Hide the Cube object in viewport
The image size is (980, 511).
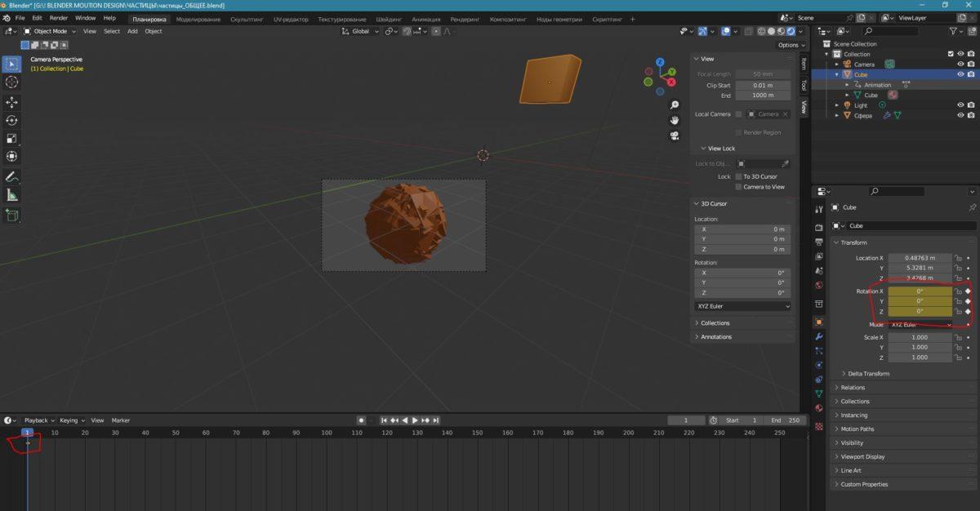[960, 74]
